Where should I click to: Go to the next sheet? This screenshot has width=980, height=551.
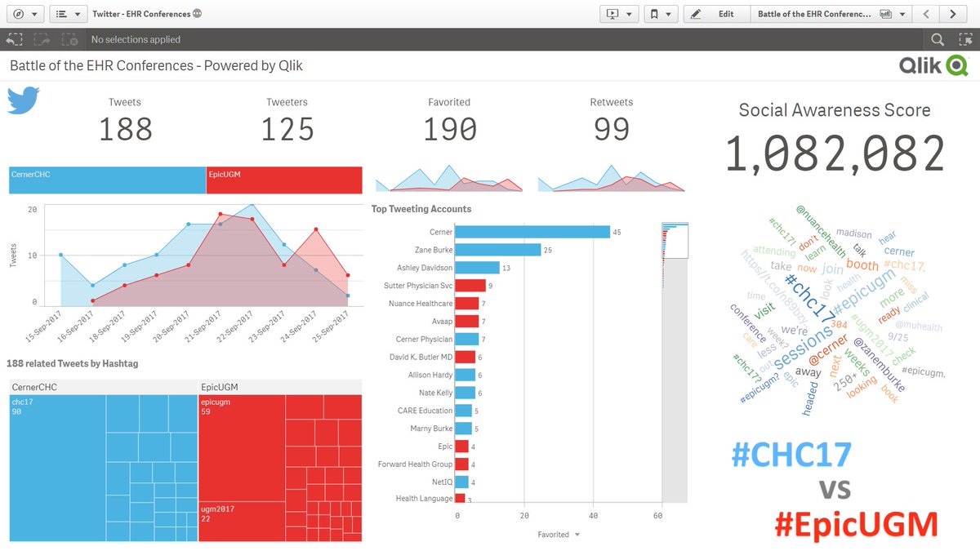[x=952, y=14]
